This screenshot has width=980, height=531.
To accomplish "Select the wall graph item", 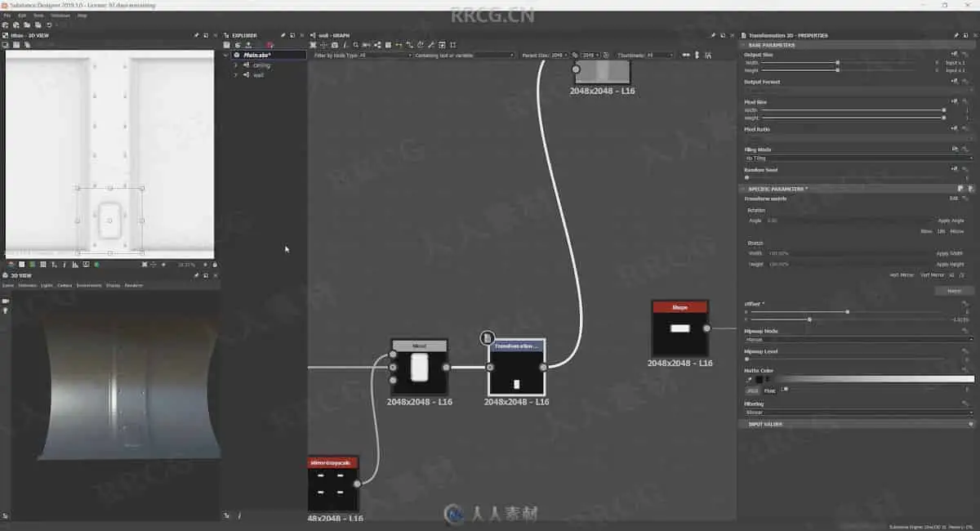I will (258, 74).
